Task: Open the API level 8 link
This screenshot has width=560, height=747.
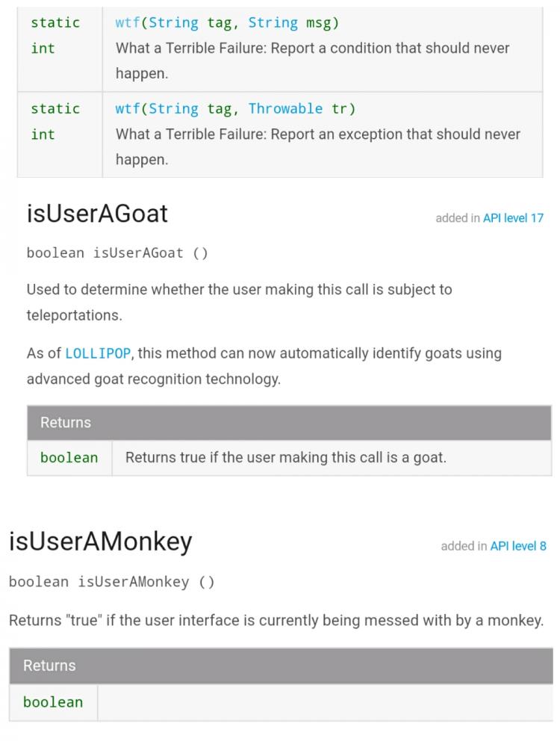Action: click(518, 546)
